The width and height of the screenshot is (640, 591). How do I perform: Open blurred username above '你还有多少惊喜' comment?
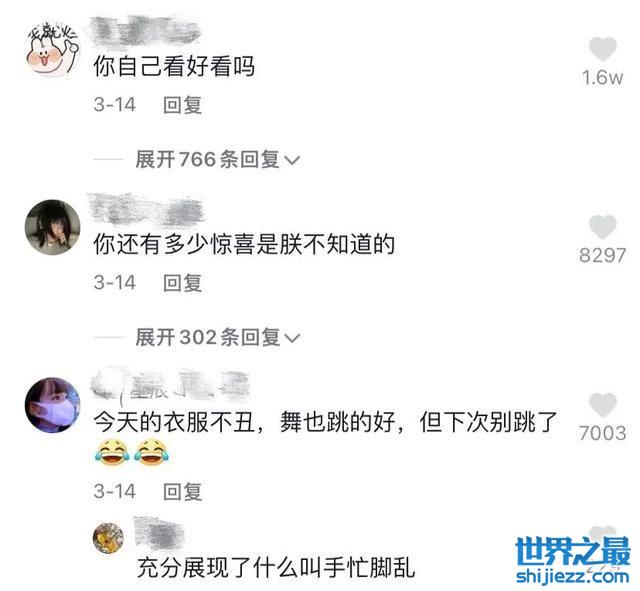(x=146, y=210)
